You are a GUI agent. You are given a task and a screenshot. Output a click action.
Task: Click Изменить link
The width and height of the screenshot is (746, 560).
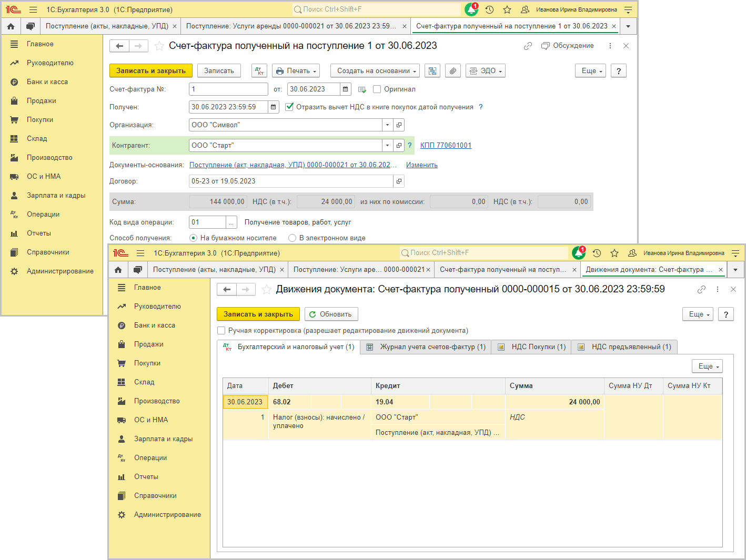(x=422, y=165)
